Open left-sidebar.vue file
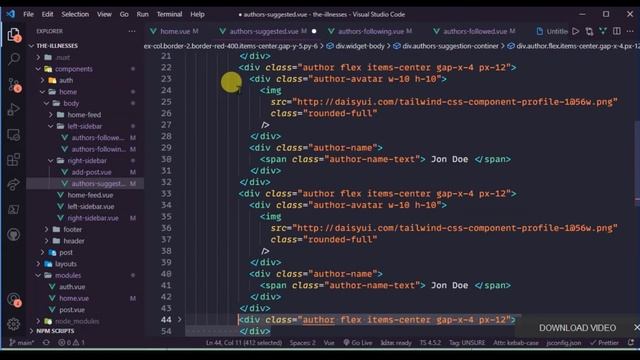Screen dimensions: 640x360 (x=91, y=207)
